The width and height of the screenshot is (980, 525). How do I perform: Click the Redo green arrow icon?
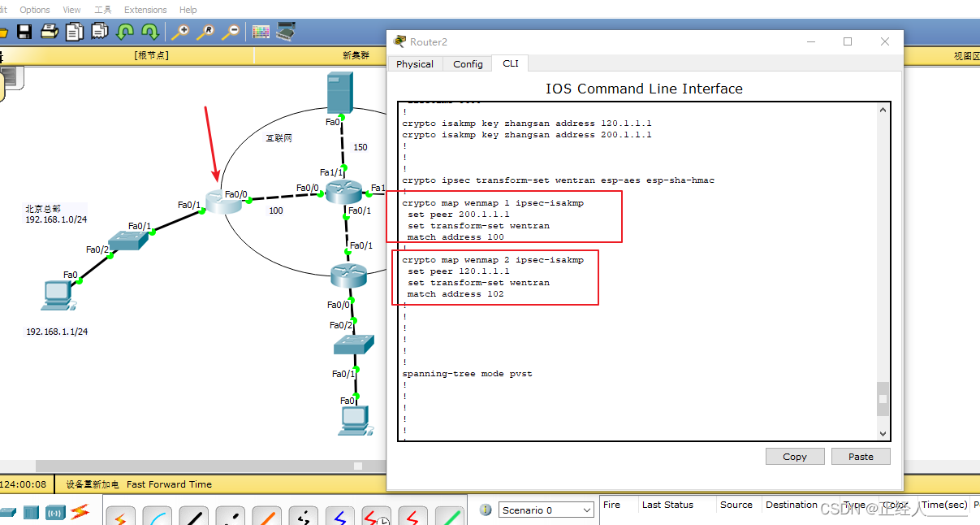(x=149, y=32)
